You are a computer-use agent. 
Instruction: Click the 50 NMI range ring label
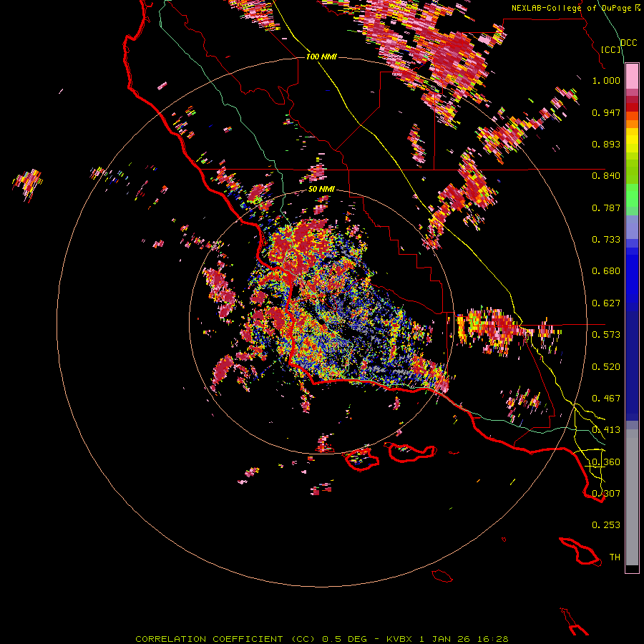click(x=321, y=190)
